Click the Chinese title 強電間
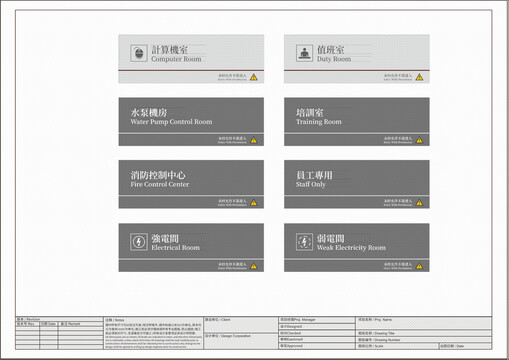This screenshot has height=360, width=509. tap(165, 238)
